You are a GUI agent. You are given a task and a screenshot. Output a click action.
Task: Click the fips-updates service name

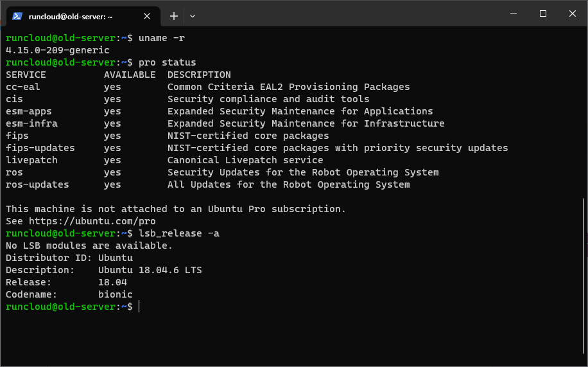(x=40, y=148)
